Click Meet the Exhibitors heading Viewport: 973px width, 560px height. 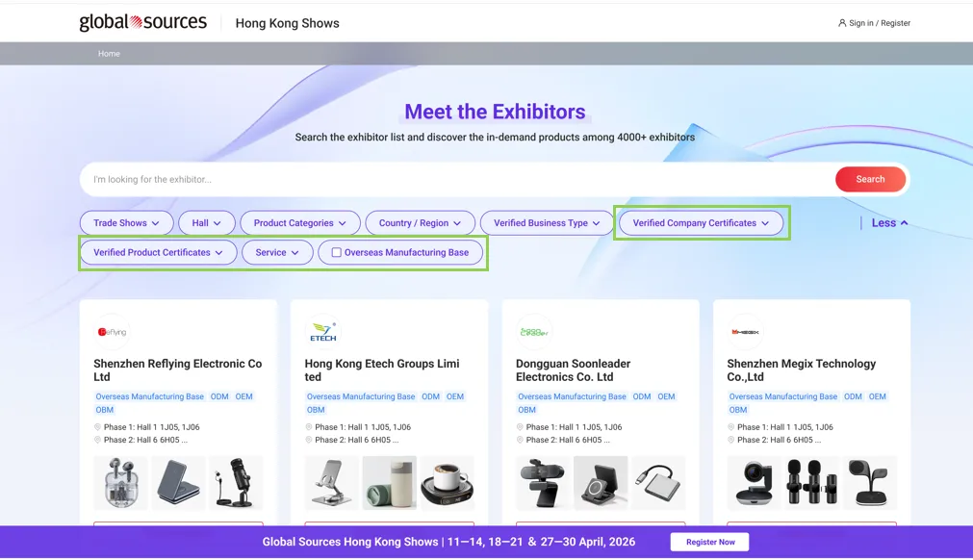point(496,112)
